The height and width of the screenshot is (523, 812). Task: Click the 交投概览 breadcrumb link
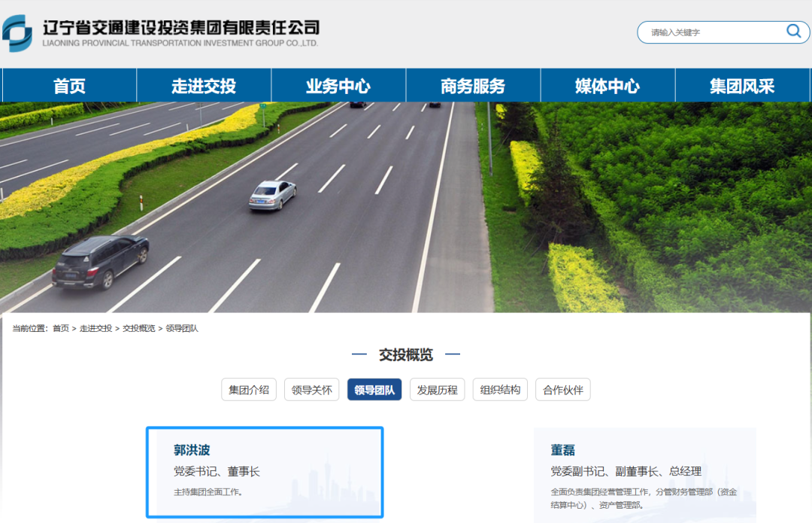pyautogui.click(x=139, y=329)
